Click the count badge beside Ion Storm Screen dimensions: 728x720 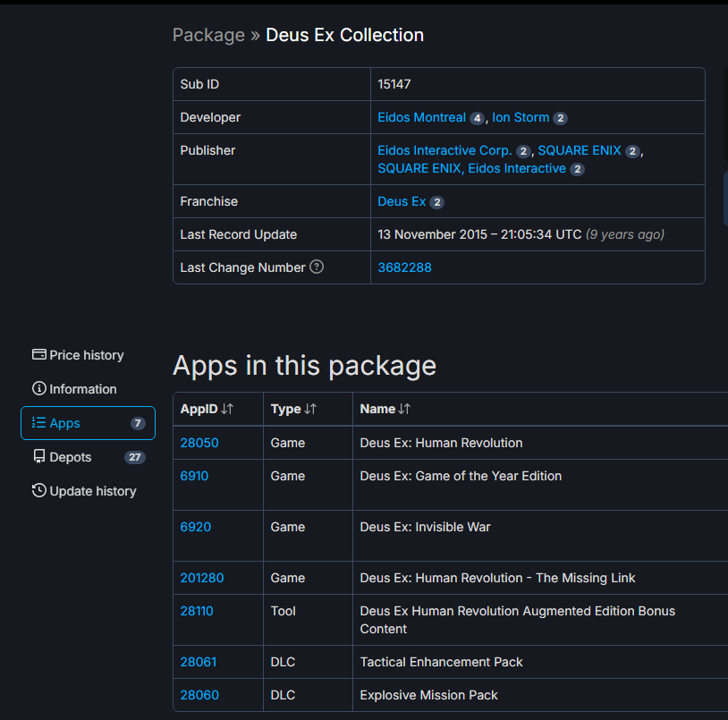point(561,118)
